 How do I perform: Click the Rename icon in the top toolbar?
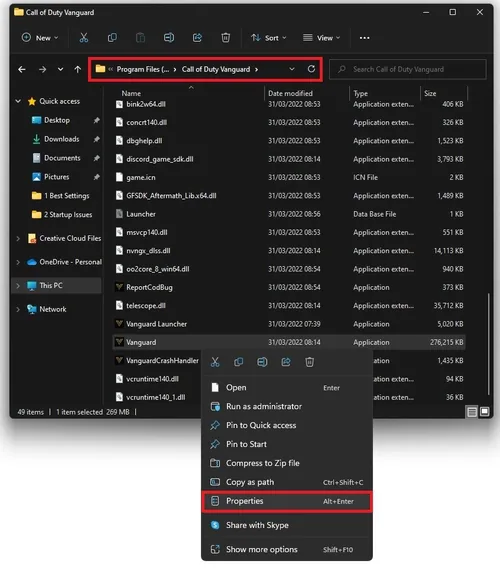pyautogui.click(x=169, y=38)
